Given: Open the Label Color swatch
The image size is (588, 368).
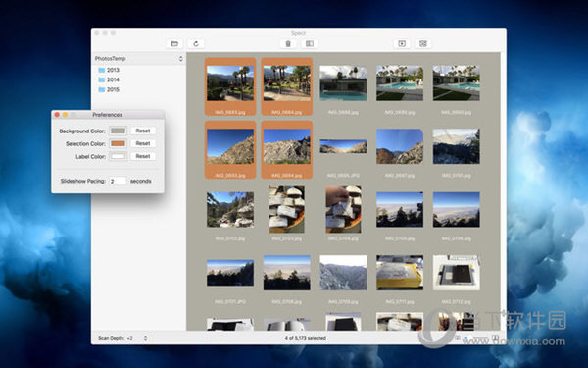Looking at the screenshot, I should 119,156.
